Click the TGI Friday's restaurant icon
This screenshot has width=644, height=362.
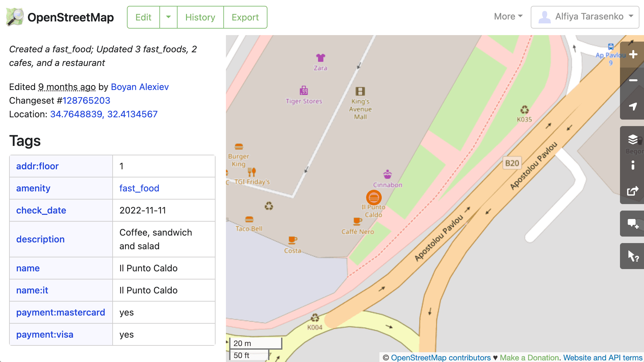(252, 172)
